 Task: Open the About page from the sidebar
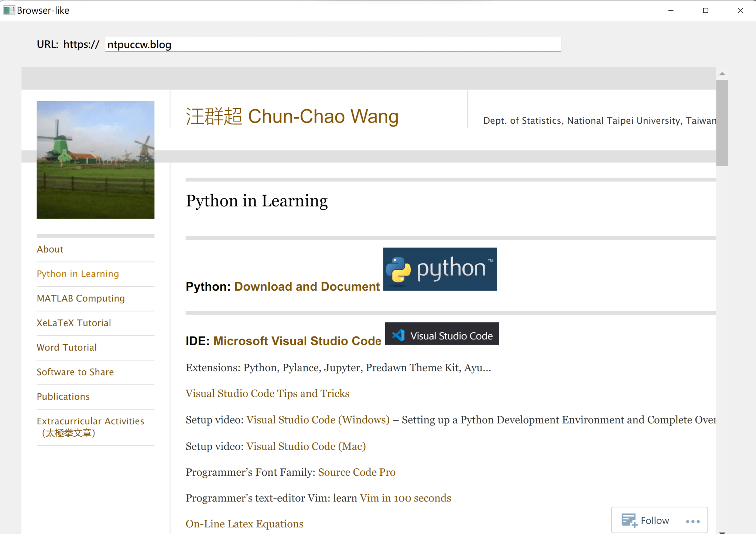tap(50, 249)
